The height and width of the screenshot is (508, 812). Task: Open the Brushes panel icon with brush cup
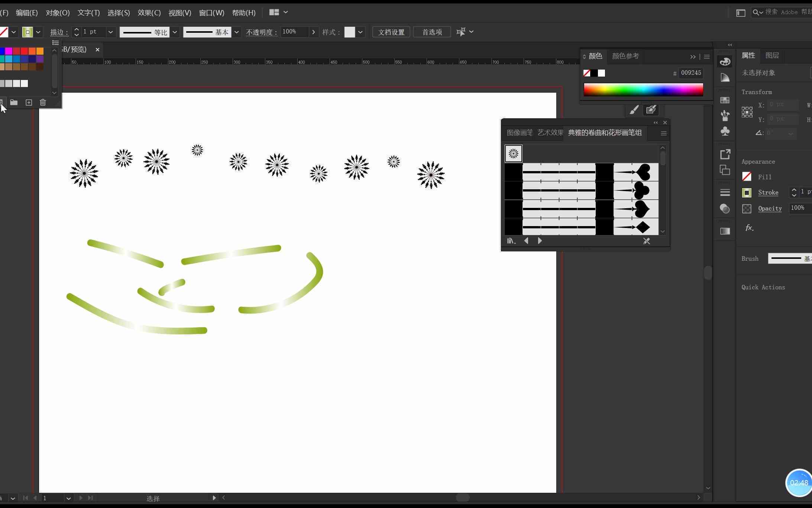pos(725,116)
